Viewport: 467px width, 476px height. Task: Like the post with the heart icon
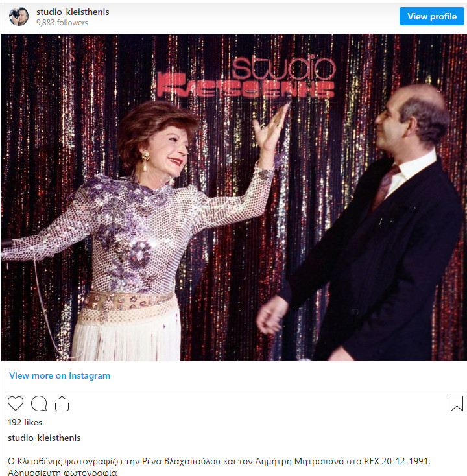(16, 403)
